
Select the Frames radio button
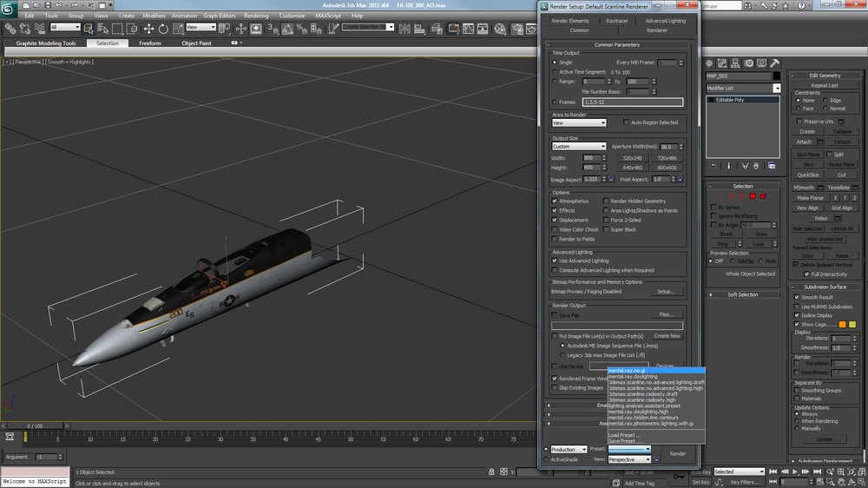tap(556, 102)
